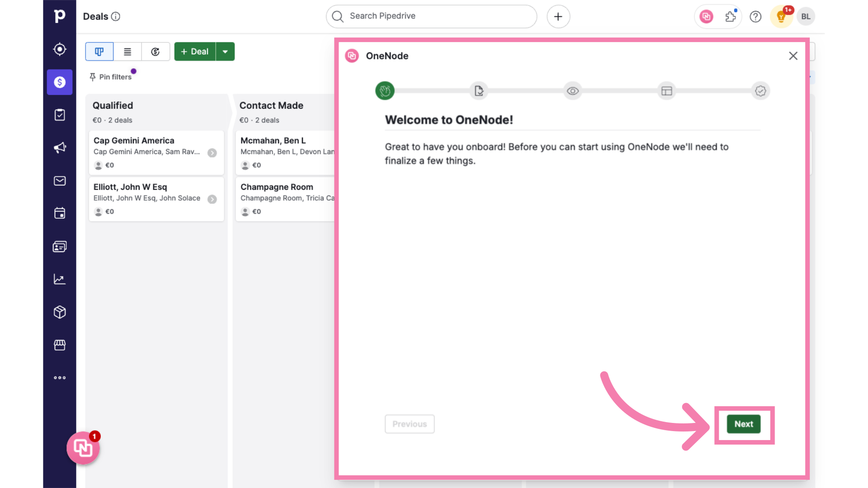
Task: Click the Deals info icon
Action: [116, 17]
